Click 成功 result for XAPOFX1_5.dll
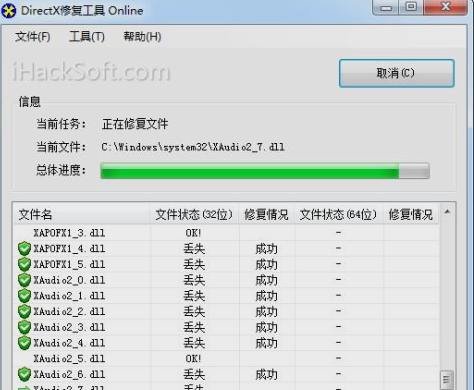Viewport: 474px width, 390px height. pos(266,265)
